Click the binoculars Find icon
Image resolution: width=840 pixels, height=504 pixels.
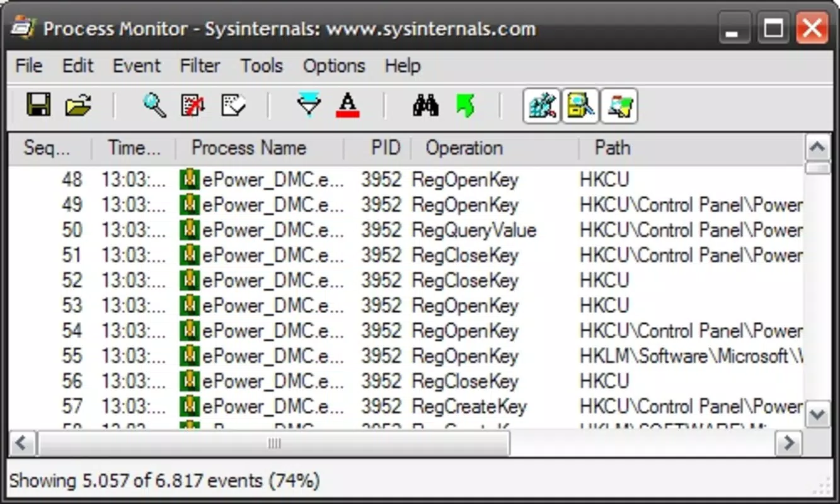point(426,105)
